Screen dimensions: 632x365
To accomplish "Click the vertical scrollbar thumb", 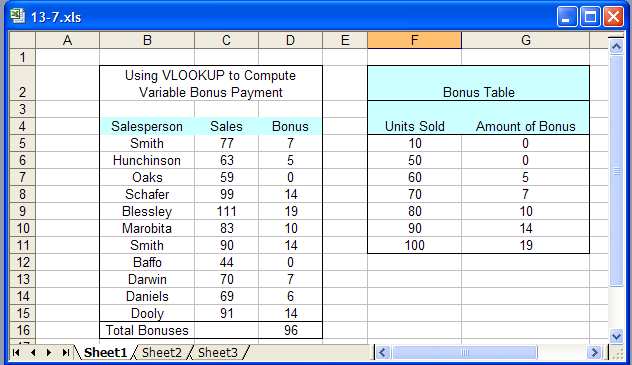I will point(616,171).
